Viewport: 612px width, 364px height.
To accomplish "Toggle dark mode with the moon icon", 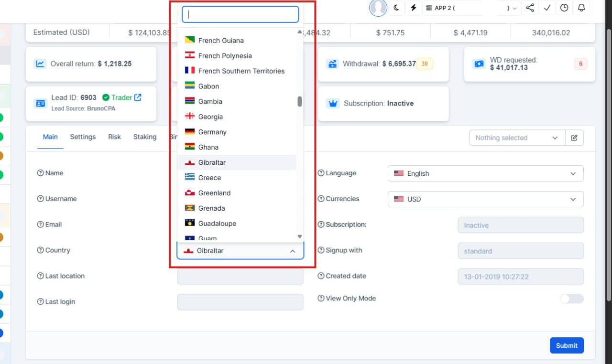I will (396, 8).
